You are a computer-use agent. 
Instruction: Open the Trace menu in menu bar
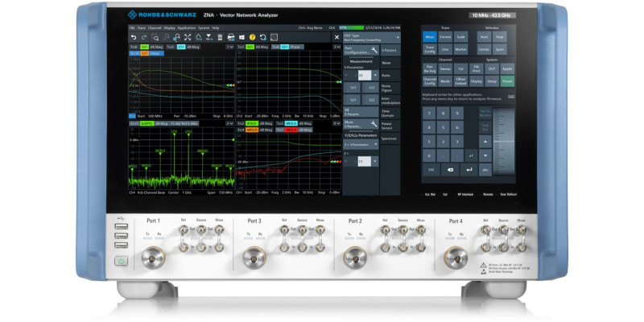[x=142, y=27]
